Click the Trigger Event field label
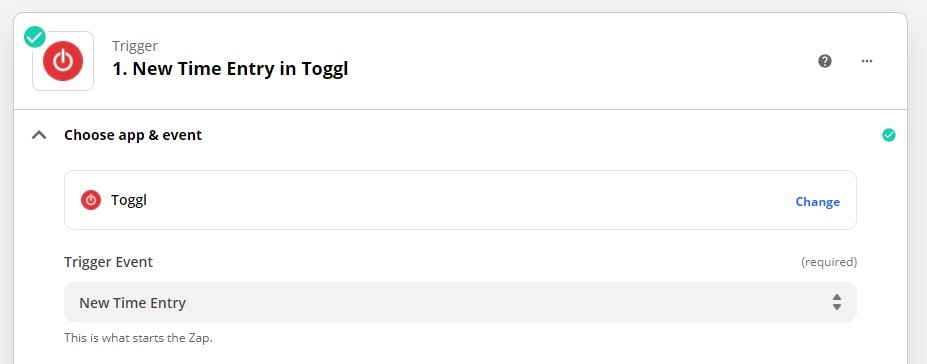Viewport: 927px width, 364px height. click(x=109, y=262)
